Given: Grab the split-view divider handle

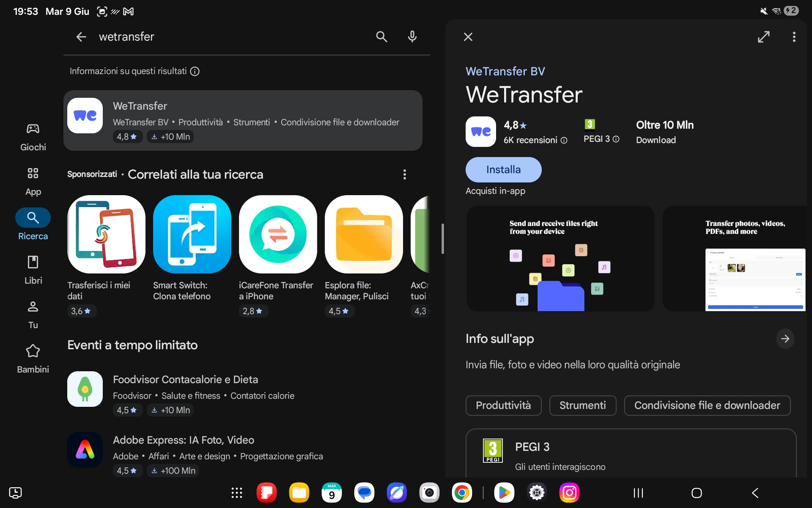Looking at the screenshot, I should tap(442, 239).
